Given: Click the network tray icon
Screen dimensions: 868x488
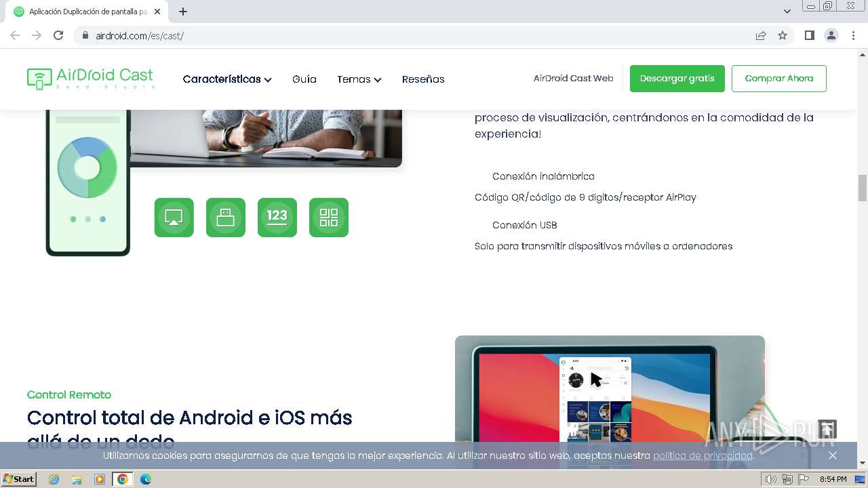Looking at the screenshot, I should tap(787, 479).
